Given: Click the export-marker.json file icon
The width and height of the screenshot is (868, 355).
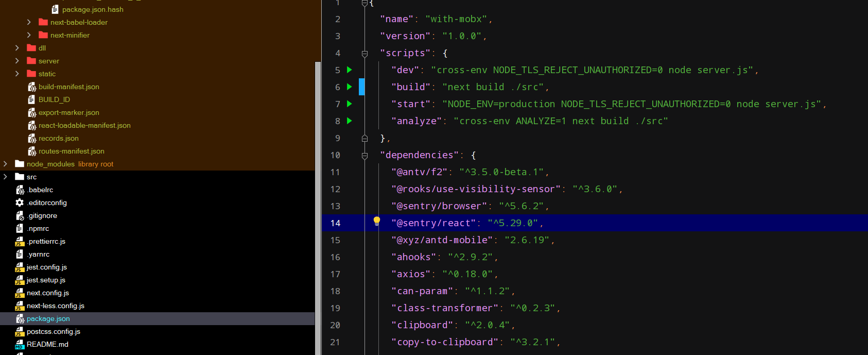Looking at the screenshot, I should 32,112.
